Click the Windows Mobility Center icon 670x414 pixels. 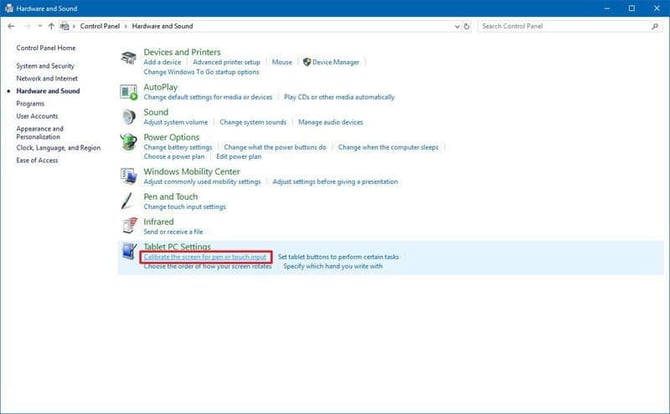coord(129,176)
